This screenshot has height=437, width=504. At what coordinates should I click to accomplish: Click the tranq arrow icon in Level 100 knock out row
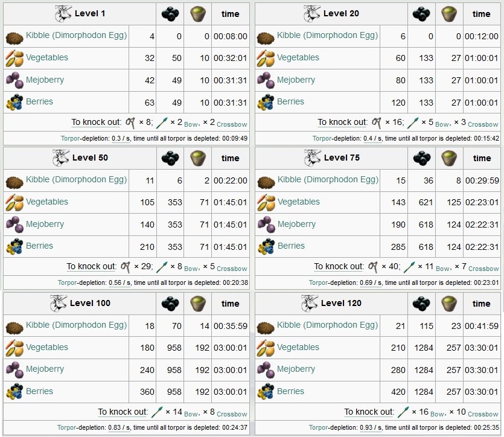click(x=157, y=412)
